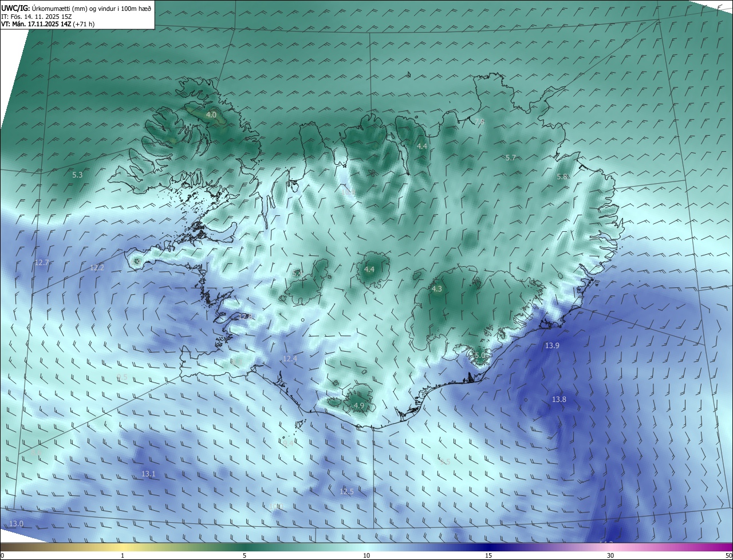The image size is (733, 560).
Task: Click the 7.8 value in the northeast
Action: (480, 121)
